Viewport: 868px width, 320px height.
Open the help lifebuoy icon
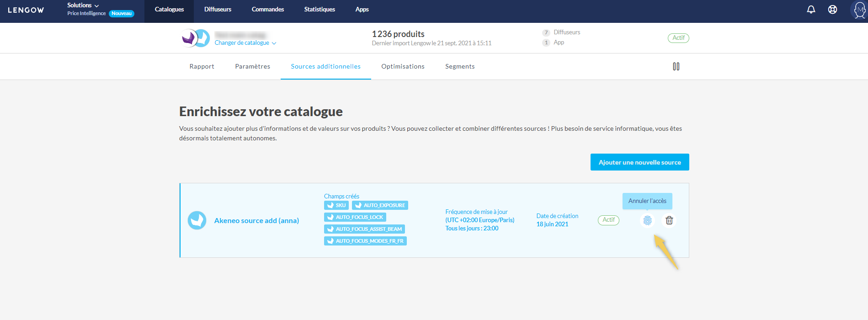[x=832, y=10]
